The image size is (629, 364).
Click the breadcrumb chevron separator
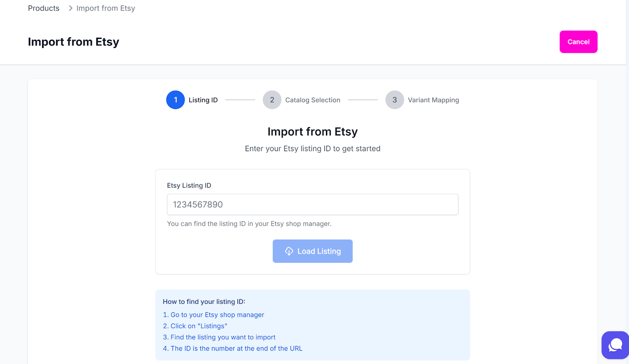pos(71,8)
